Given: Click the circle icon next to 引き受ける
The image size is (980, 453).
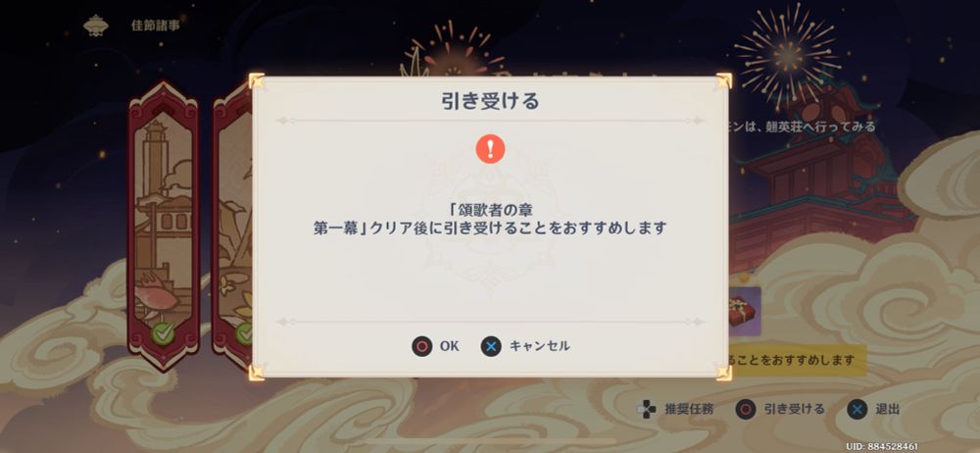Looking at the screenshot, I should 746,410.
